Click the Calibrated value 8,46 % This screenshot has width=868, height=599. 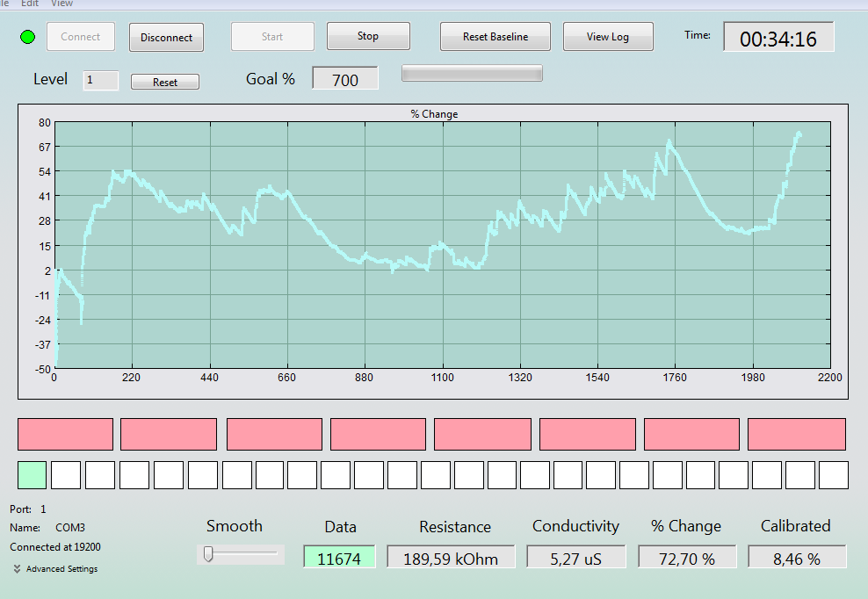797,558
